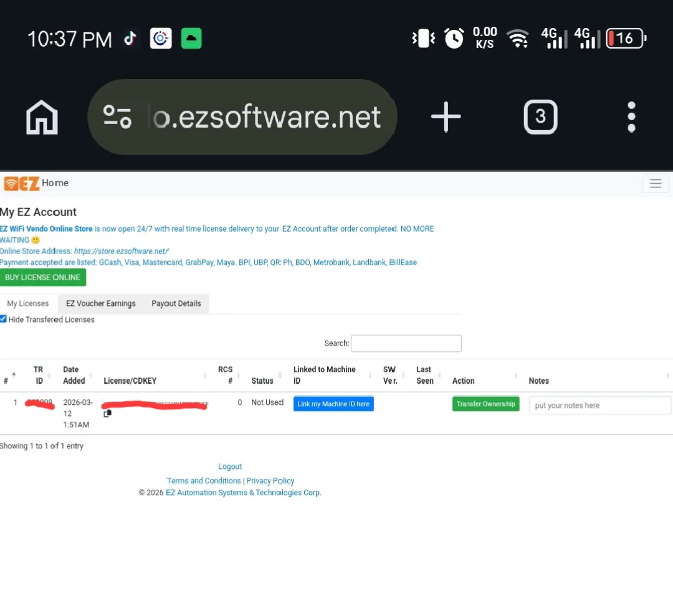Viewport: 673px width, 616px height.
Task: Sort table by Date Added column
Action: coord(76,376)
